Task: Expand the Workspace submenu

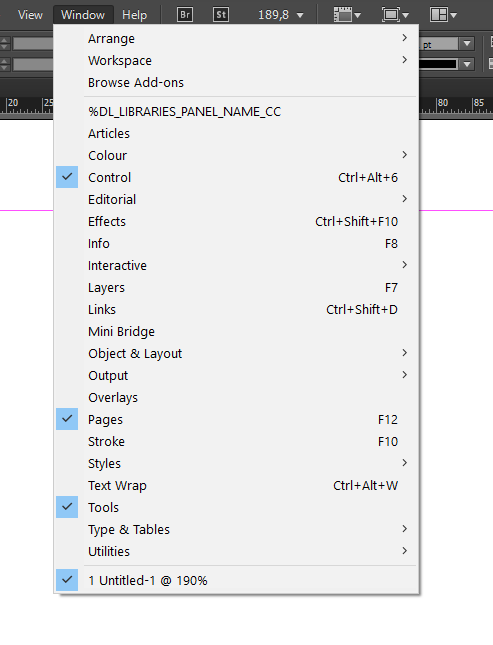Action: [x=236, y=60]
